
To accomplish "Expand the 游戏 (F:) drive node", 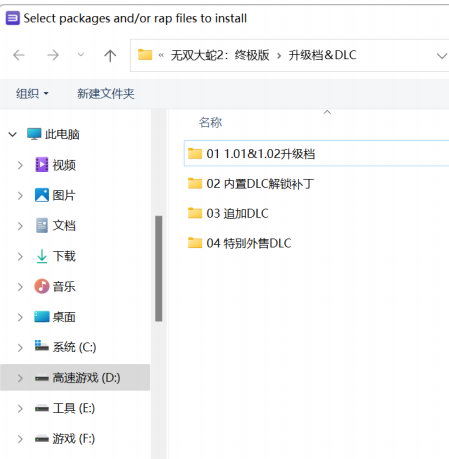I will (20, 439).
